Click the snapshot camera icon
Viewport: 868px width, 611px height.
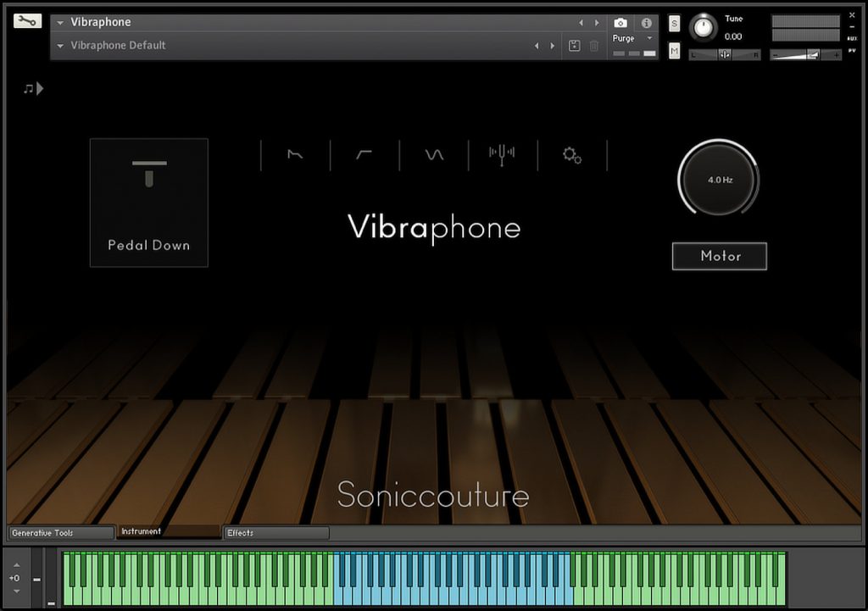[621, 23]
